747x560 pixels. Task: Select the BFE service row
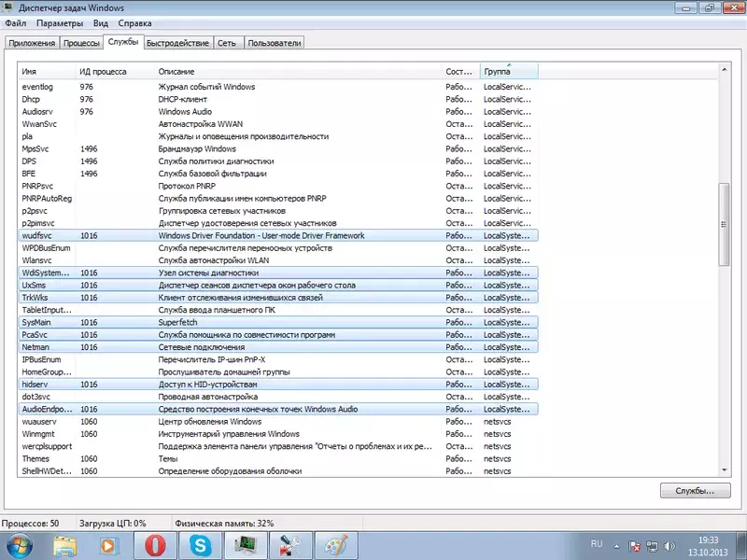pos(278,174)
